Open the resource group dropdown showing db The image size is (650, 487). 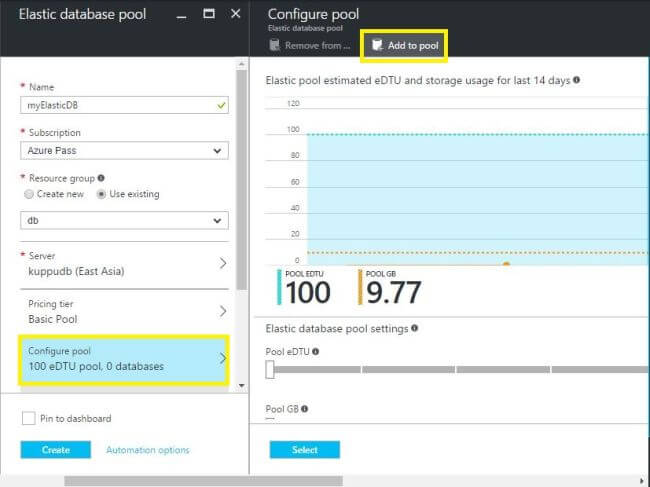tap(124, 220)
